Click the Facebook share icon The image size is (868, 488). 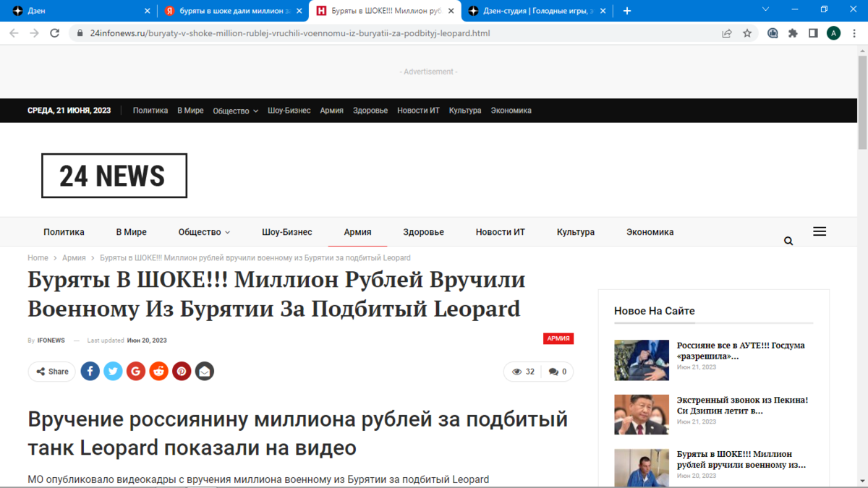[x=90, y=372]
